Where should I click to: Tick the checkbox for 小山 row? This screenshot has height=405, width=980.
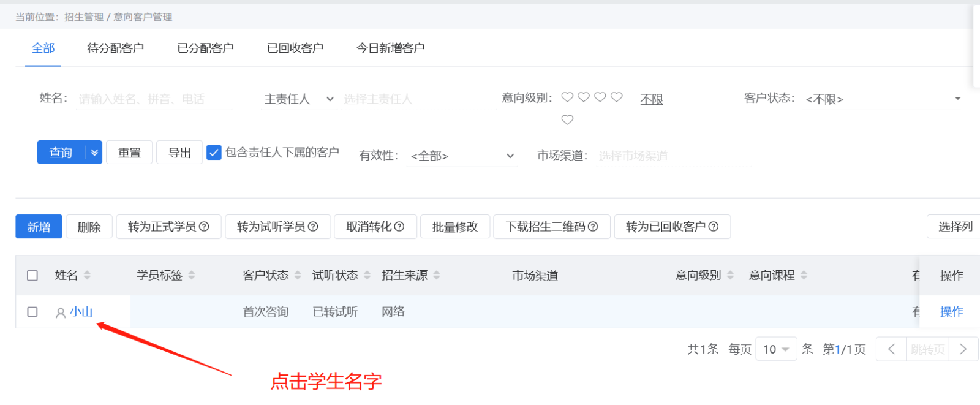[32, 312]
